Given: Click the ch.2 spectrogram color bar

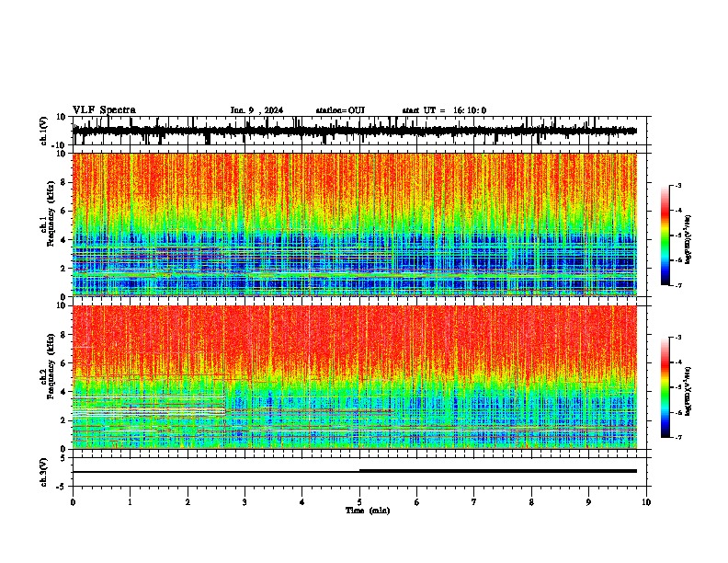Looking at the screenshot, I should 665,387.
